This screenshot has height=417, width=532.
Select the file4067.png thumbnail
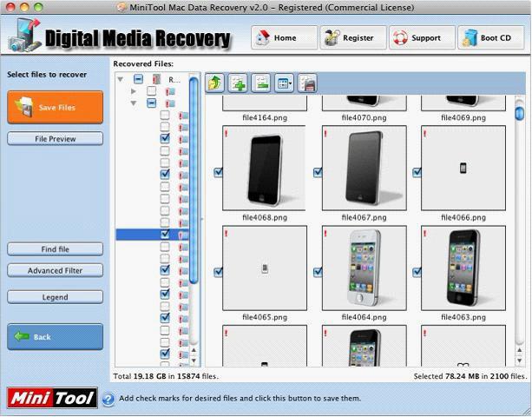click(364, 168)
